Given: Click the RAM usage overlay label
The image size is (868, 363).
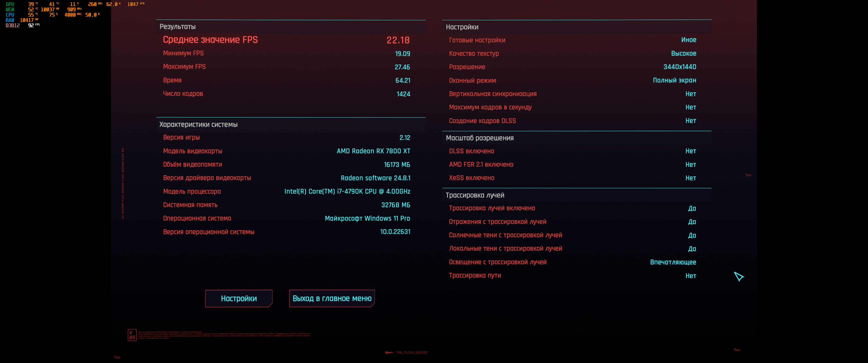Looking at the screenshot, I should point(10,20).
